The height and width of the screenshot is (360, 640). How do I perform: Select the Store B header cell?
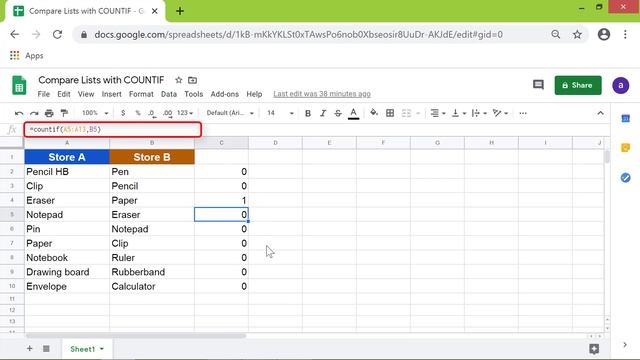click(152, 157)
